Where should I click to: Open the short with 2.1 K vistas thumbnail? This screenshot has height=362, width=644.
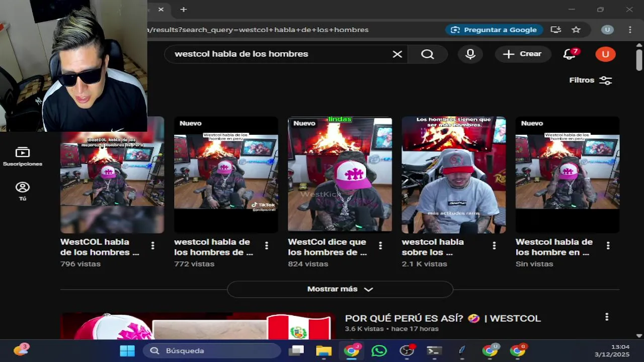point(454,175)
